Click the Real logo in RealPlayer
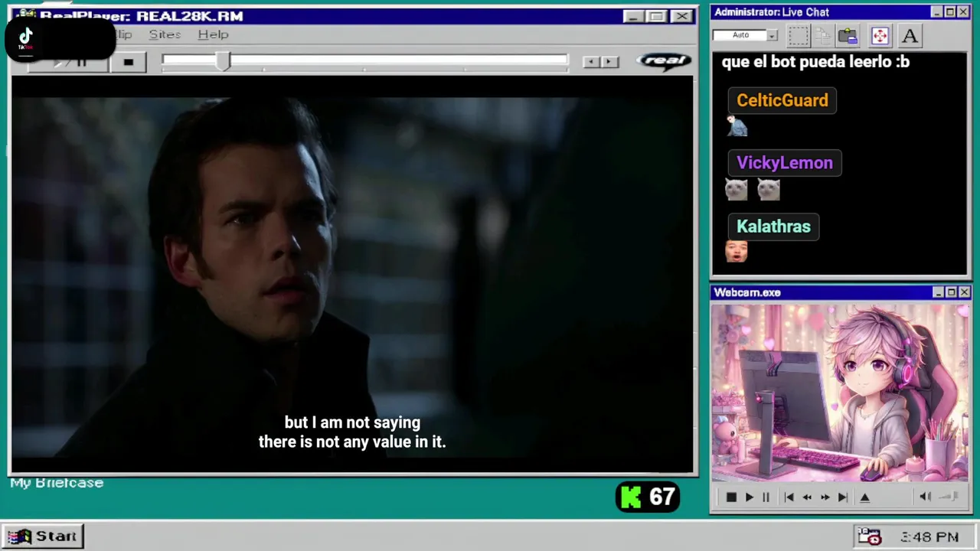Viewport: 980px width, 551px height. (x=664, y=60)
